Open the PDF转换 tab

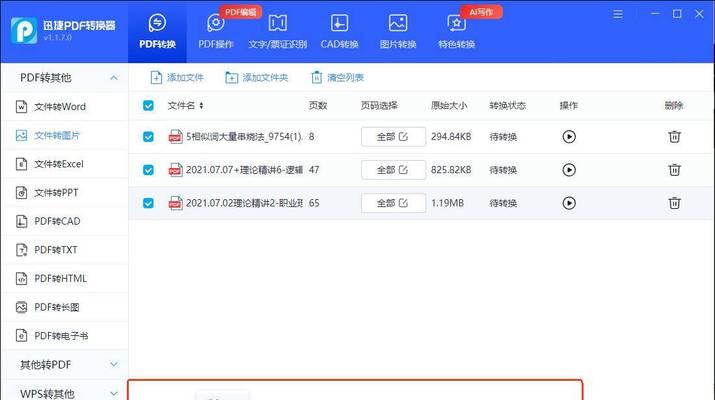157,31
